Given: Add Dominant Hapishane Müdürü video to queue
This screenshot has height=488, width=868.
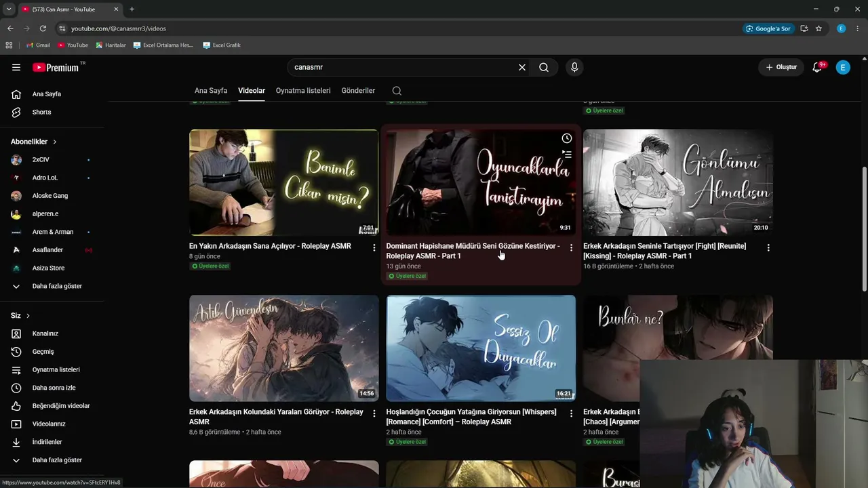Looking at the screenshot, I should pyautogui.click(x=567, y=155).
